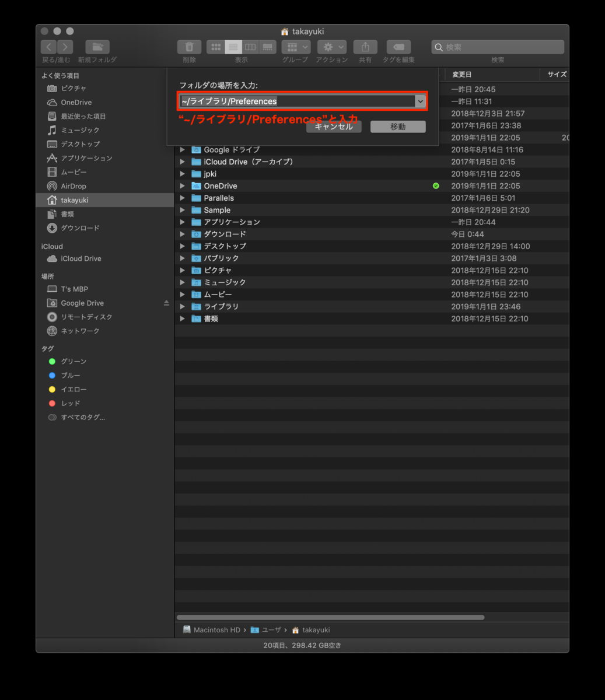605x700 pixels.
Task: Expand the OneDrive folder row
Action: pyautogui.click(x=182, y=186)
